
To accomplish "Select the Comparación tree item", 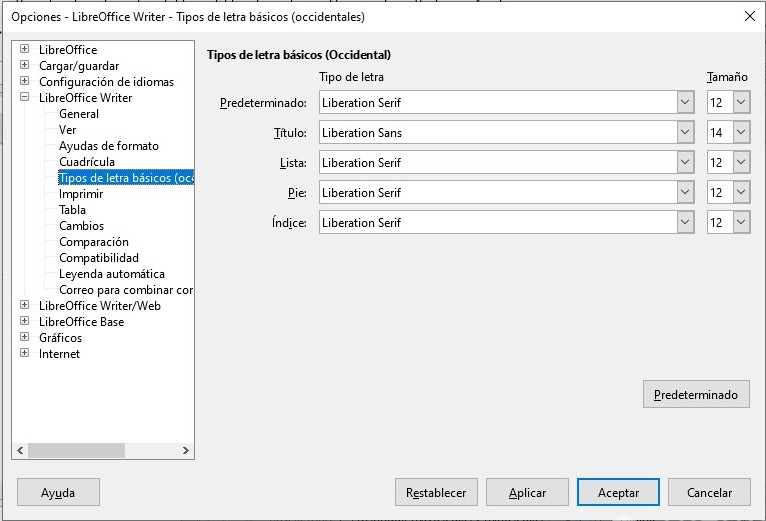I will point(94,242).
